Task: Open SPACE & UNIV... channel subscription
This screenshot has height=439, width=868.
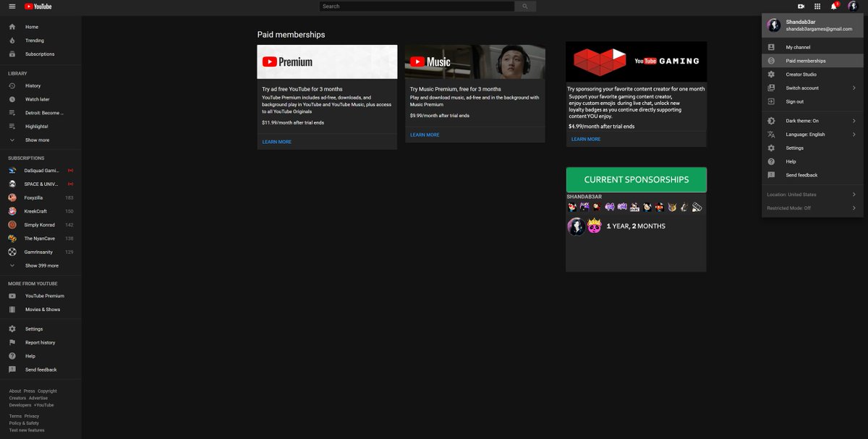Action: click(x=41, y=184)
